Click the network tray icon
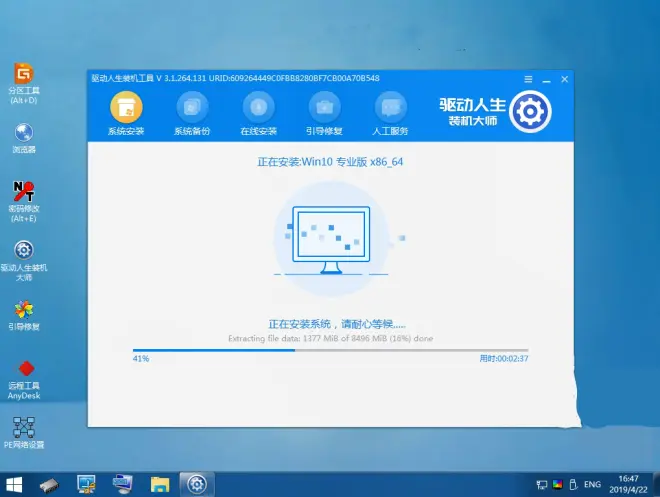 click(542, 485)
